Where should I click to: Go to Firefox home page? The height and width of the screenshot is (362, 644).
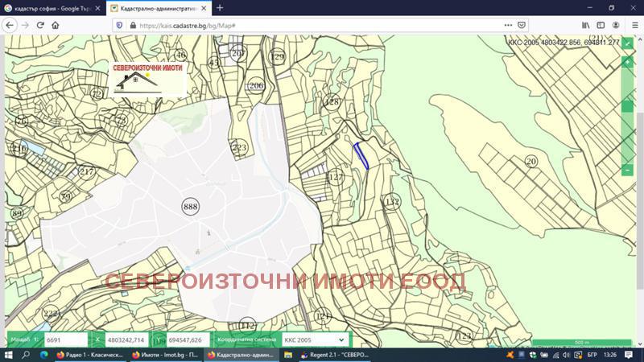55,25
